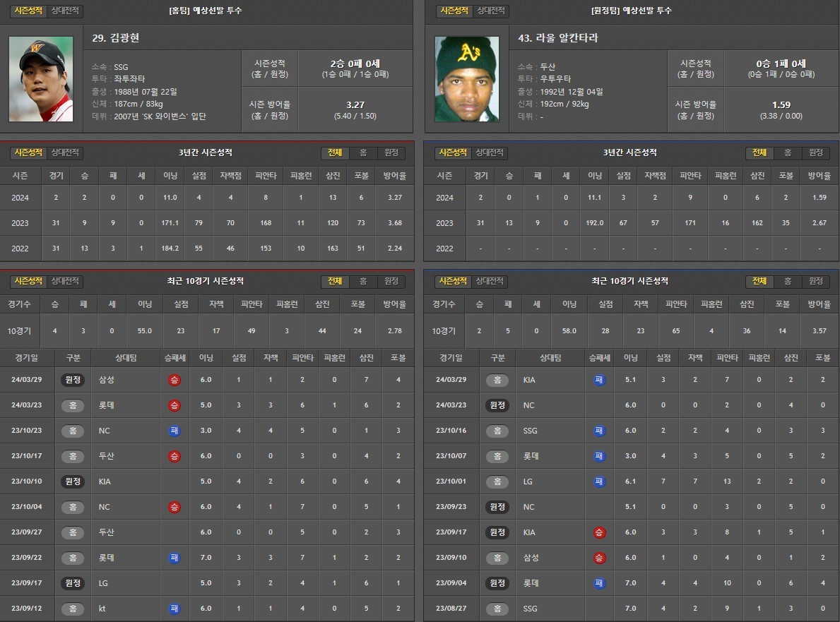
Task: Click 2022 season row in home table
Action: pos(207,249)
